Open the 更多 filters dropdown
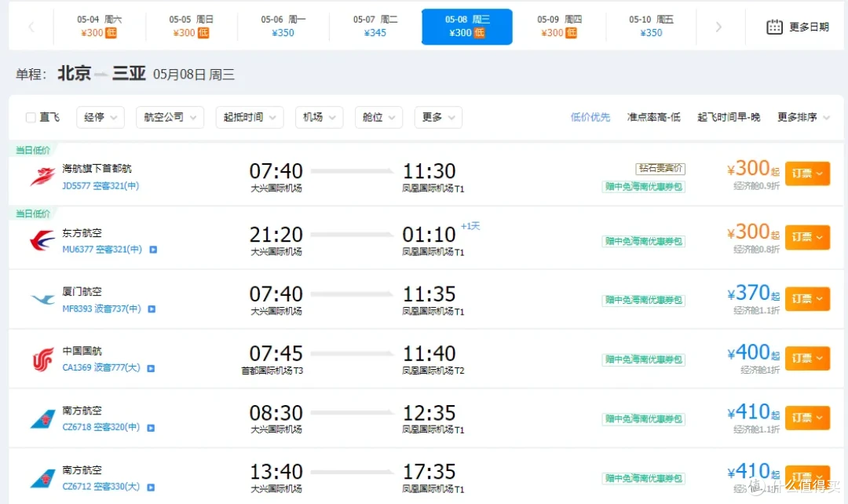Image resolution: width=848 pixels, height=504 pixels. click(x=438, y=117)
